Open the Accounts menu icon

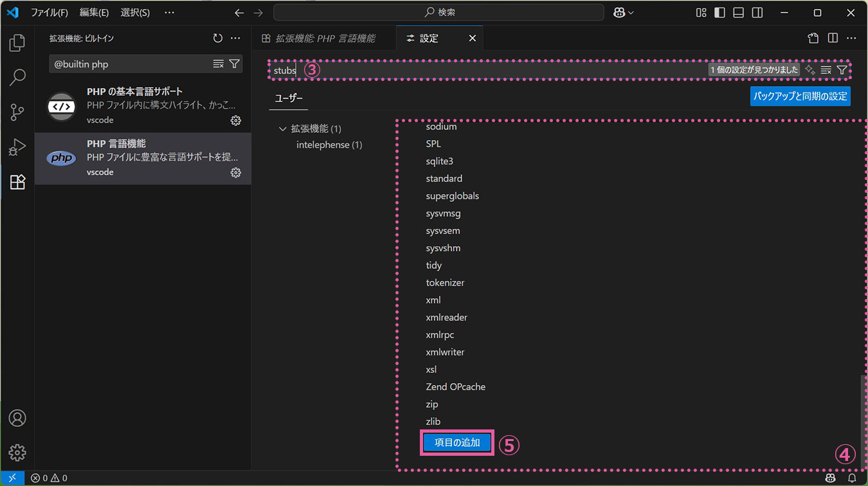pos(17,418)
